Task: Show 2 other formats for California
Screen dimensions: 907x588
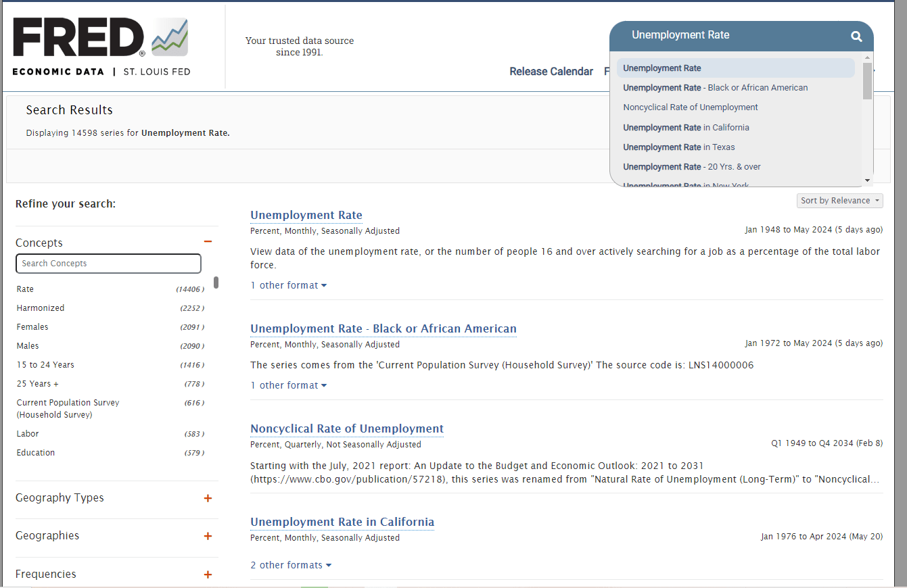Action: (x=291, y=565)
